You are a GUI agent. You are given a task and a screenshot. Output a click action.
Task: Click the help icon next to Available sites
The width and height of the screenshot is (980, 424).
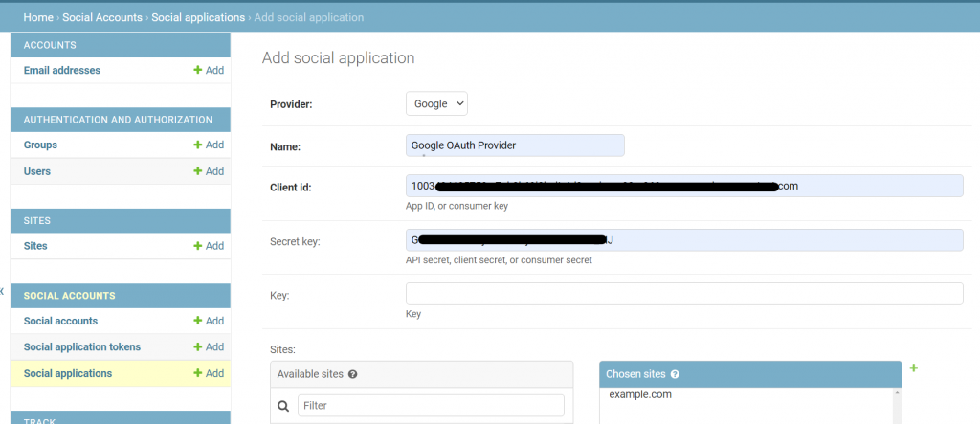point(353,374)
